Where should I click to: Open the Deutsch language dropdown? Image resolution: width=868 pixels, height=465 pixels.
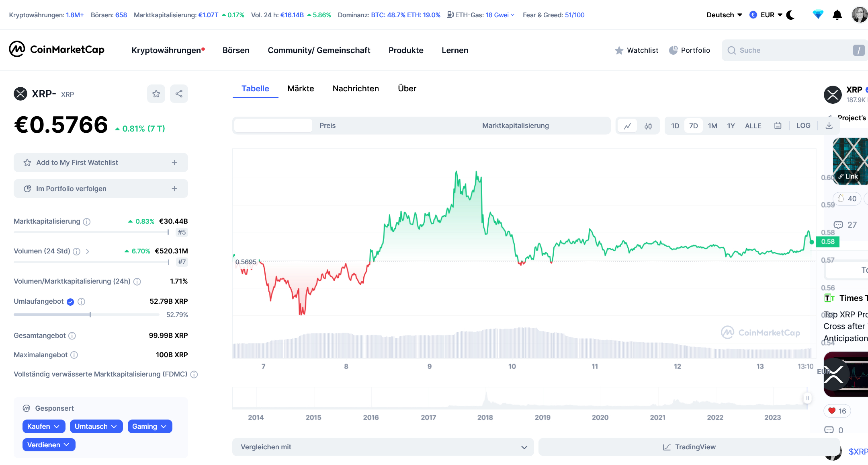click(x=724, y=15)
